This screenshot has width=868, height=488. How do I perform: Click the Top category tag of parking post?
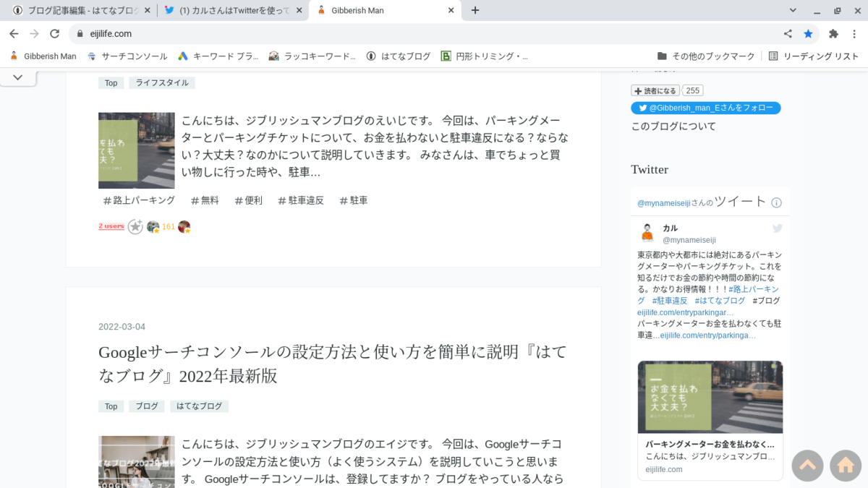(x=111, y=83)
